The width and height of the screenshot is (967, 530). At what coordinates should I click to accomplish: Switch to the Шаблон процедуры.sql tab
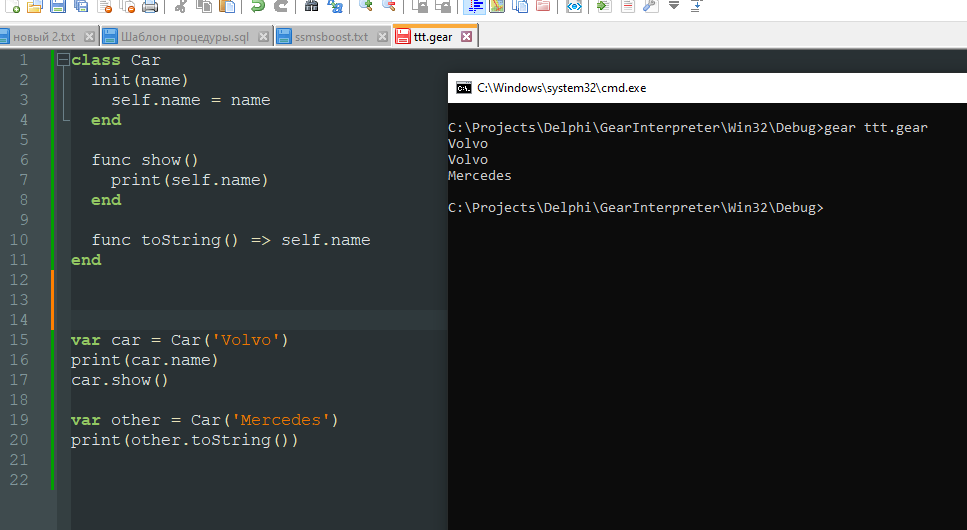[x=184, y=37]
